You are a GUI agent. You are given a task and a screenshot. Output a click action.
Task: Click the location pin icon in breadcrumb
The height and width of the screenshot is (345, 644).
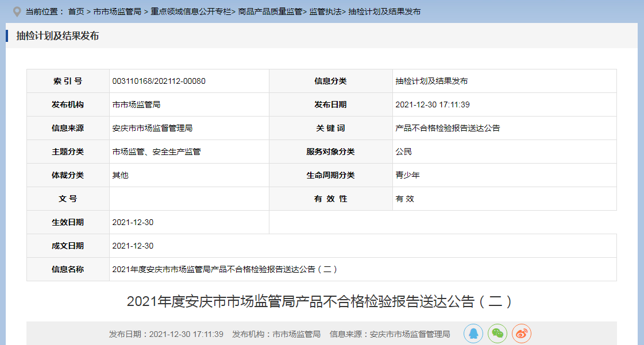17,11
